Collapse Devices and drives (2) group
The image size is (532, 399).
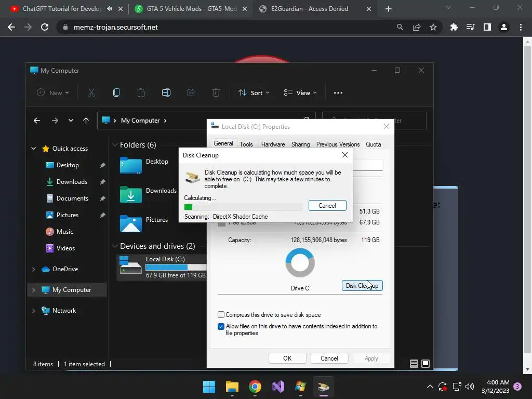point(115,246)
